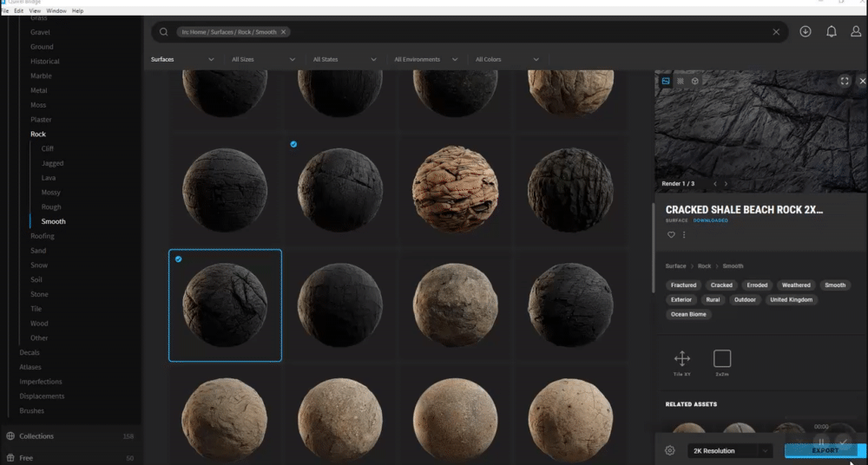Click the Export button
This screenshot has width=868, height=465.
click(x=825, y=450)
